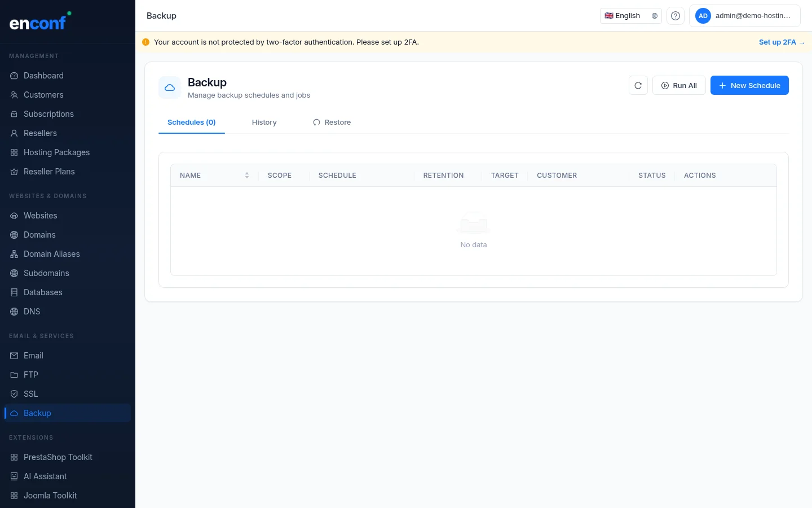Open the Email services page
Image resolution: width=812 pixels, height=508 pixels.
click(x=33, y=356)
